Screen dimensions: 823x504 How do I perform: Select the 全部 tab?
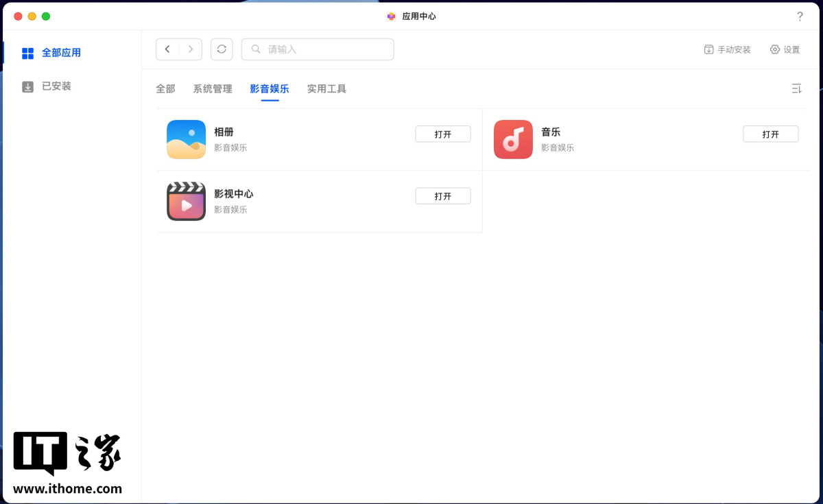pyautogui.click(x=165, y=88)
